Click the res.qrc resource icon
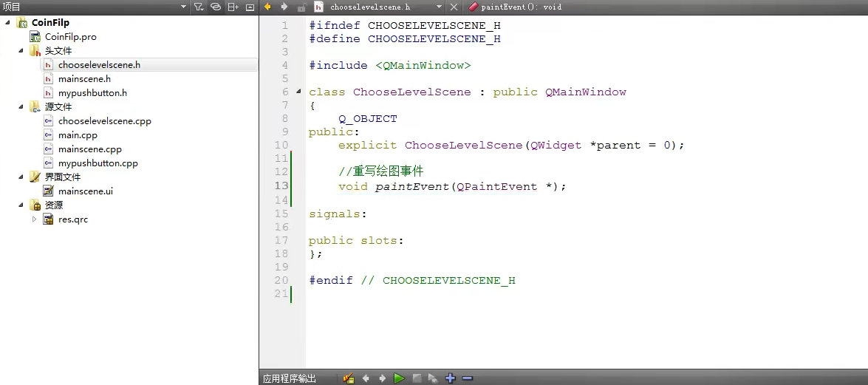 (49, 219)
